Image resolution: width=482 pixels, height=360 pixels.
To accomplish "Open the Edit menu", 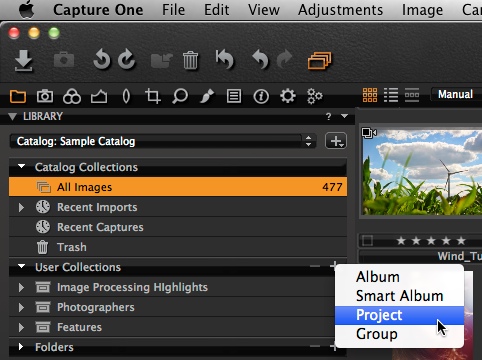I will click(216, 10).
